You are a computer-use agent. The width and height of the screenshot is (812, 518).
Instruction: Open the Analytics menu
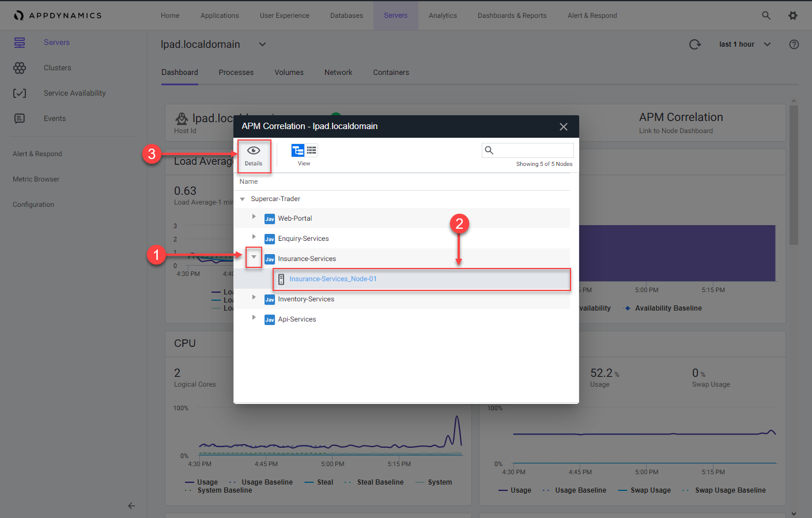(443, 16)
